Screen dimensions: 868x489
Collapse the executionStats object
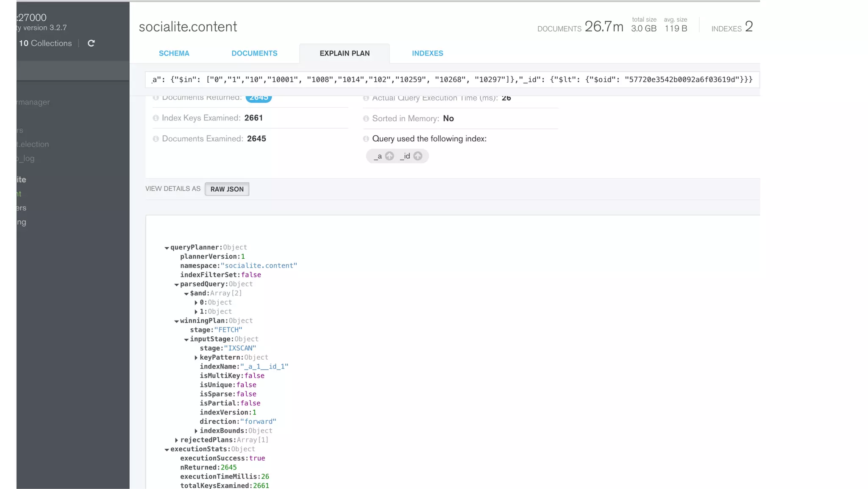pyautogui.click(x=167, y=450)
